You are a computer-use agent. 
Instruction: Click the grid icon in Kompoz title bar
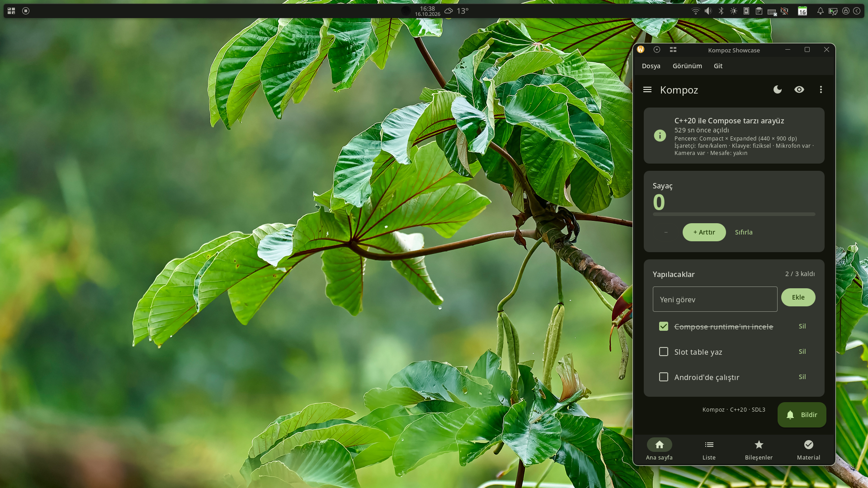[x=673, y=50]
